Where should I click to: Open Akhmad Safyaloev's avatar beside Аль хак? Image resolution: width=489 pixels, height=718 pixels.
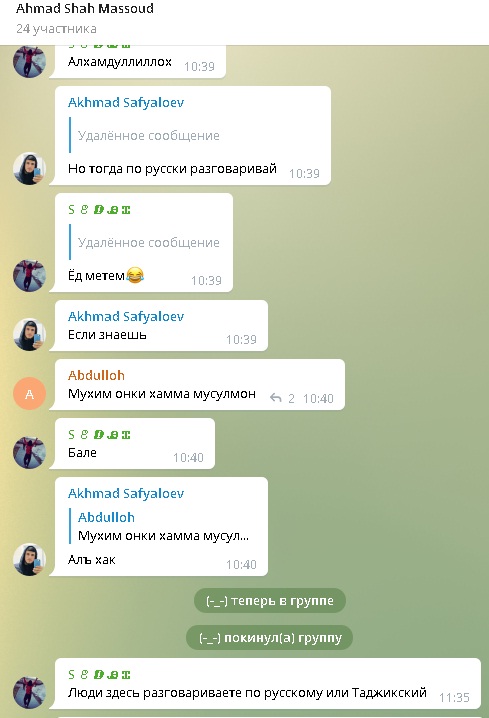[x=29, y=559]
